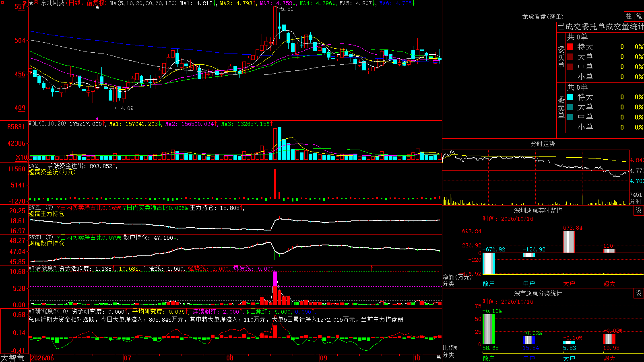Click the 深市超赢分类统计 panel title
Viewport: 644px width, 362px height.
538,293
